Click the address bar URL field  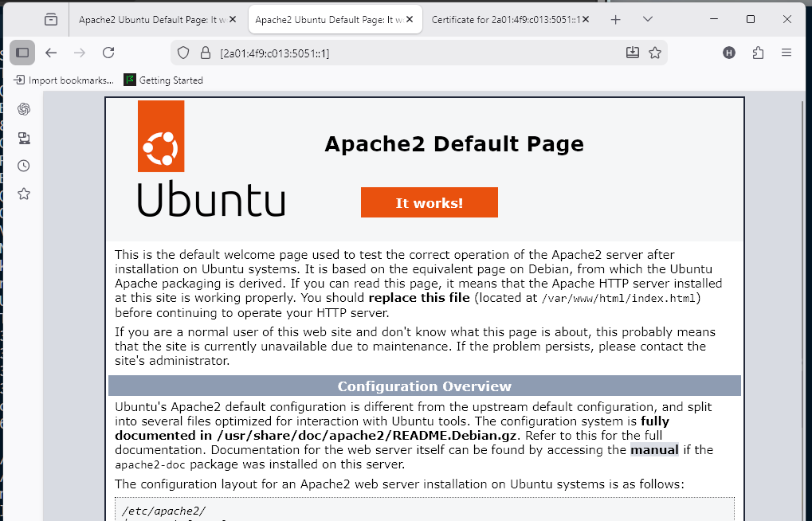[x=414, y=53]
